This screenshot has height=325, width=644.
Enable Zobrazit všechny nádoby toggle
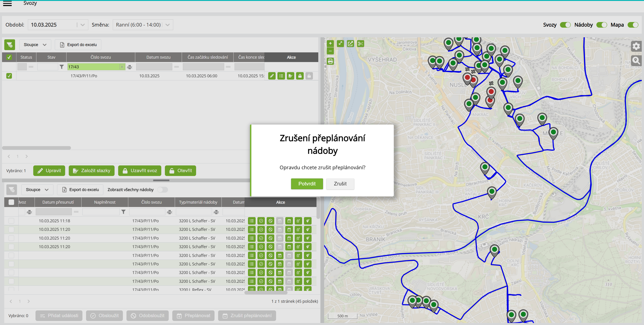162,190
